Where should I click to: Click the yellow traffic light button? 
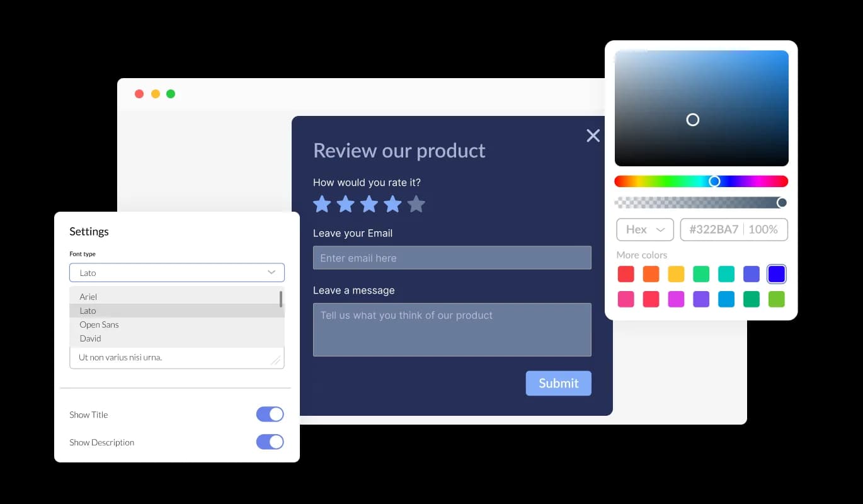[155, 93]
